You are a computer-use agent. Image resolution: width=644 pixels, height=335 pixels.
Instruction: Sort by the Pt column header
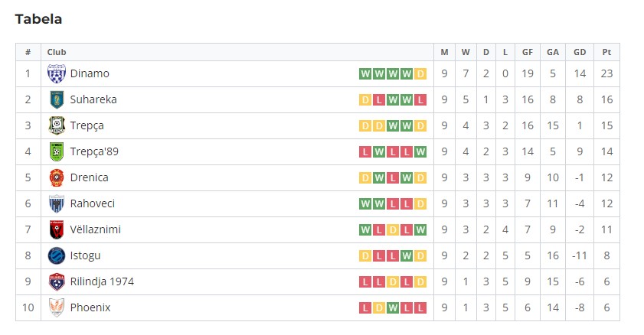[606, 52]
